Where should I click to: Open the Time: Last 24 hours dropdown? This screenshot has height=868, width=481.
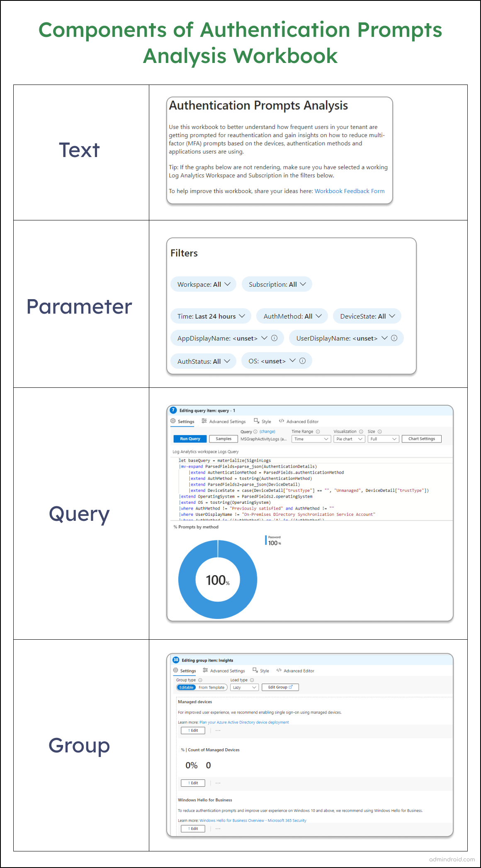point(211,316)
